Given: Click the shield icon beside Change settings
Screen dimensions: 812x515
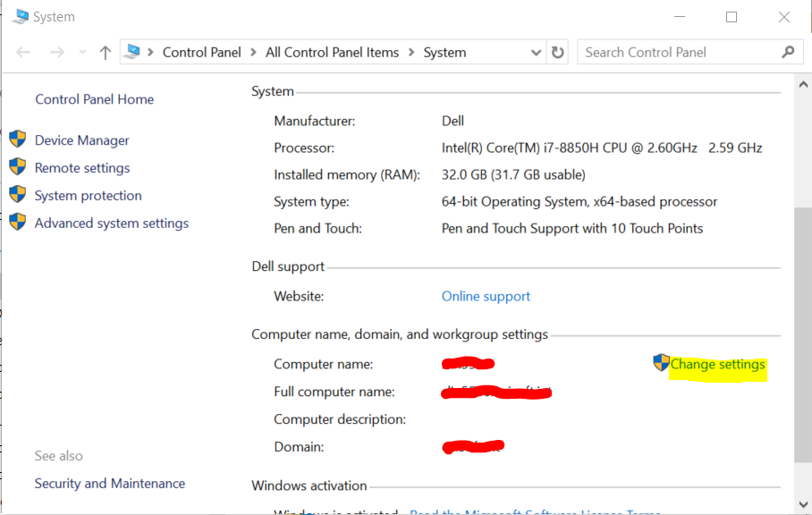Looking at the screenshot, I should click(x=661, y=363).
